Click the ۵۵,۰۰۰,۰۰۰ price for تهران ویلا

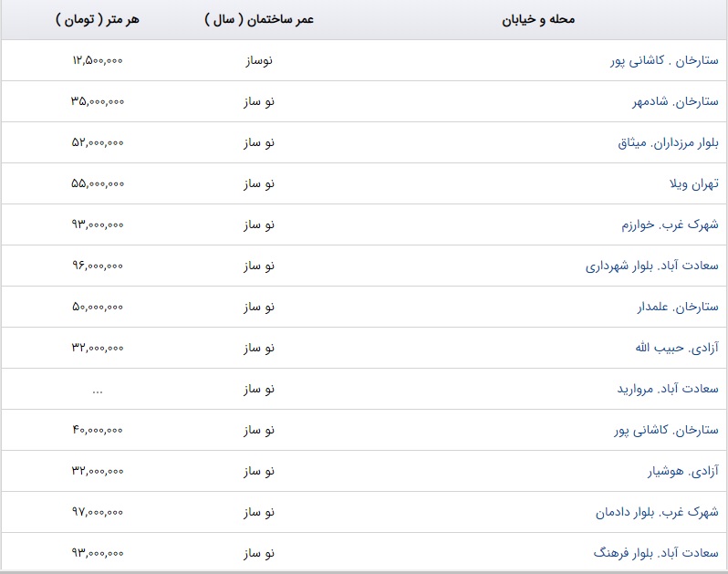click(97, 183)
